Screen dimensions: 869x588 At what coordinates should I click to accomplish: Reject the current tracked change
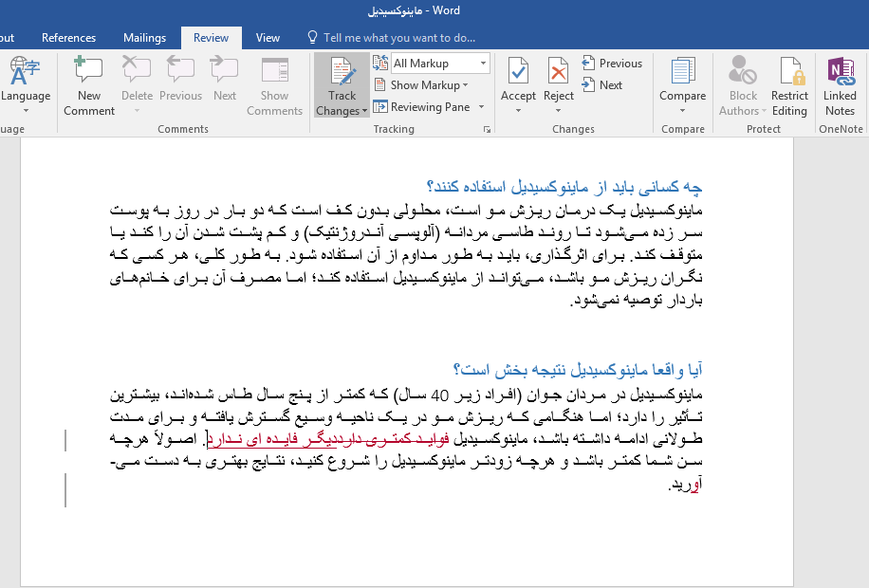click(x=558, y=79)
